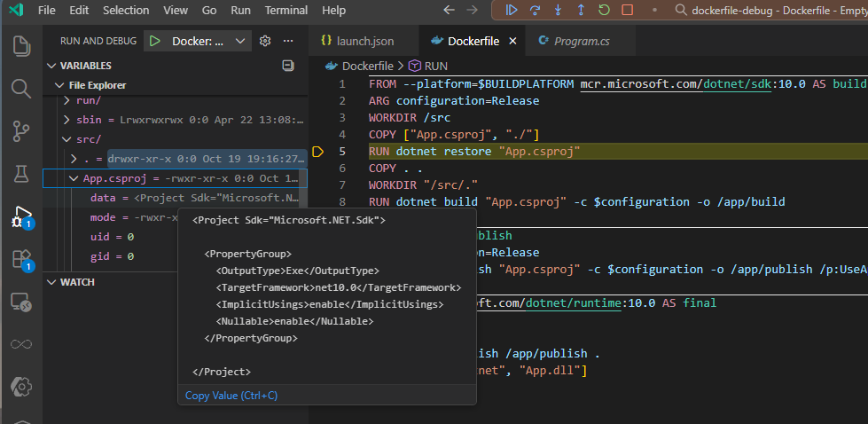The width and height of the screenshot is (868, 424).
Task: Open the Source Control view
Action: (x=21, y=131)
